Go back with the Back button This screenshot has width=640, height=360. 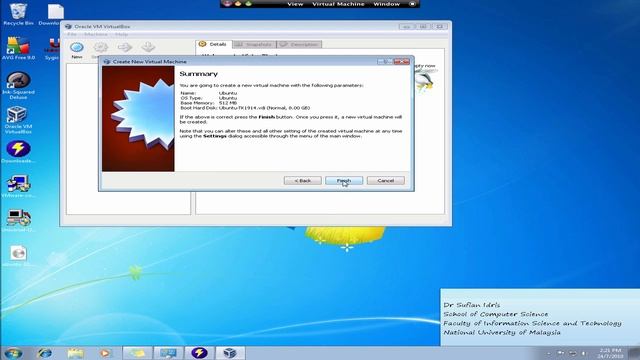click(302, 180)
